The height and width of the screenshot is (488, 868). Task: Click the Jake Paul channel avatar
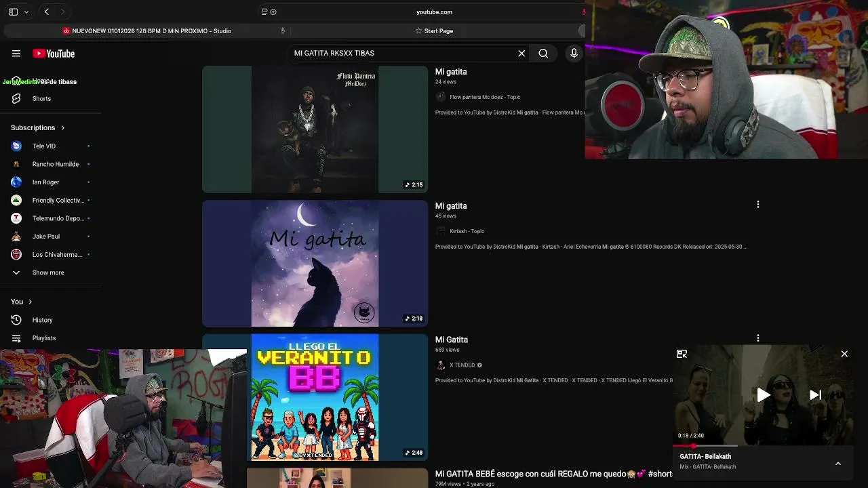pyautogui.click(x=16, y=237)
